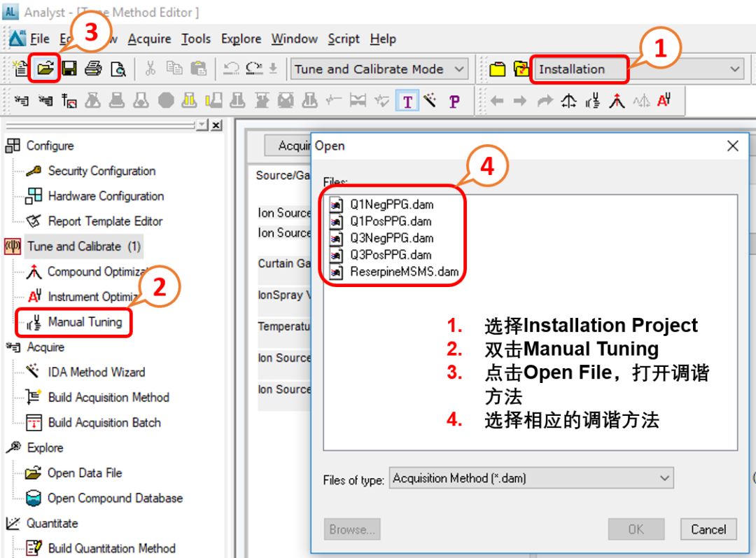Click the wand wizard toolbar icon
Viewport: 756px width, 558px height.
tap(430, 100)
